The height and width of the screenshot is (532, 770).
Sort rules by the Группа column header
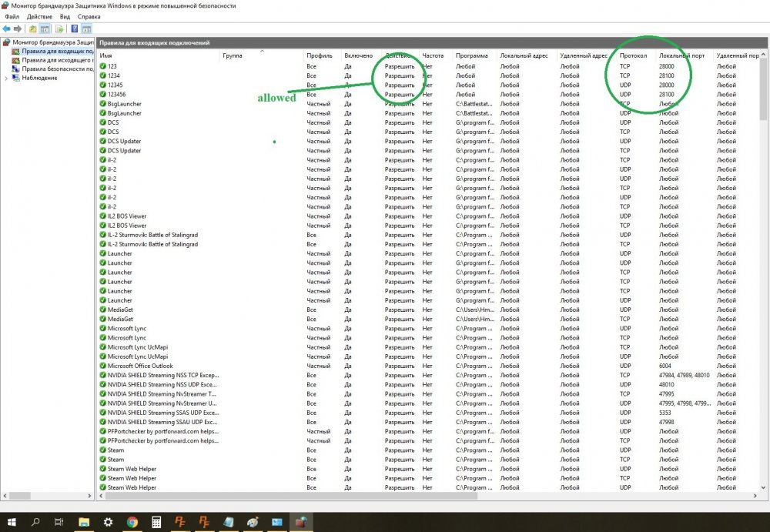pyautogui.click(x=233, y=56)
